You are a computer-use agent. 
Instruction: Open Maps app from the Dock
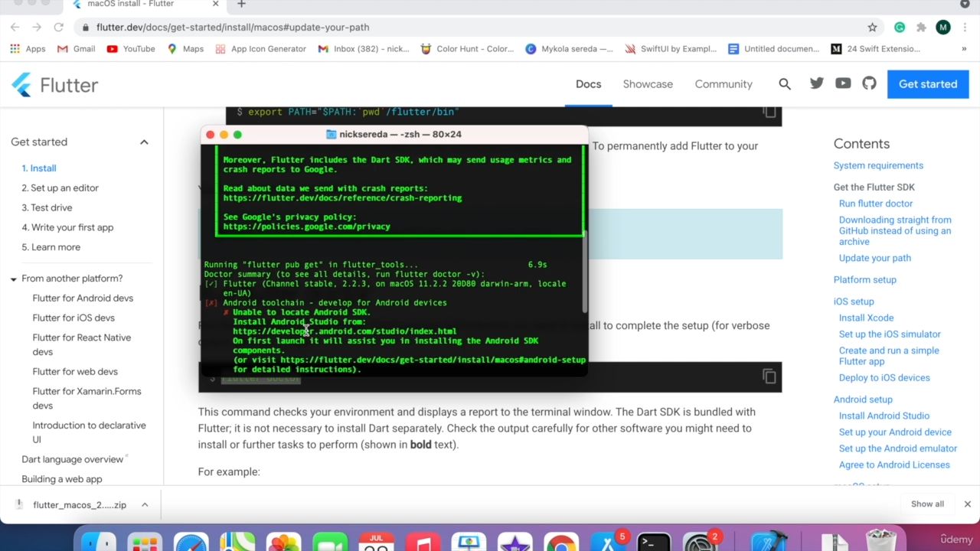coord(237,542)
